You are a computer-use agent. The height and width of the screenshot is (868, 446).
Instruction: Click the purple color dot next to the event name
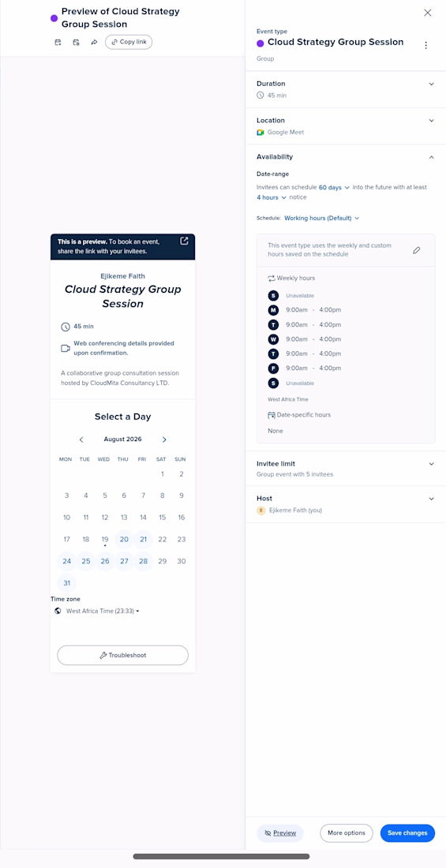tap(260, 43)
